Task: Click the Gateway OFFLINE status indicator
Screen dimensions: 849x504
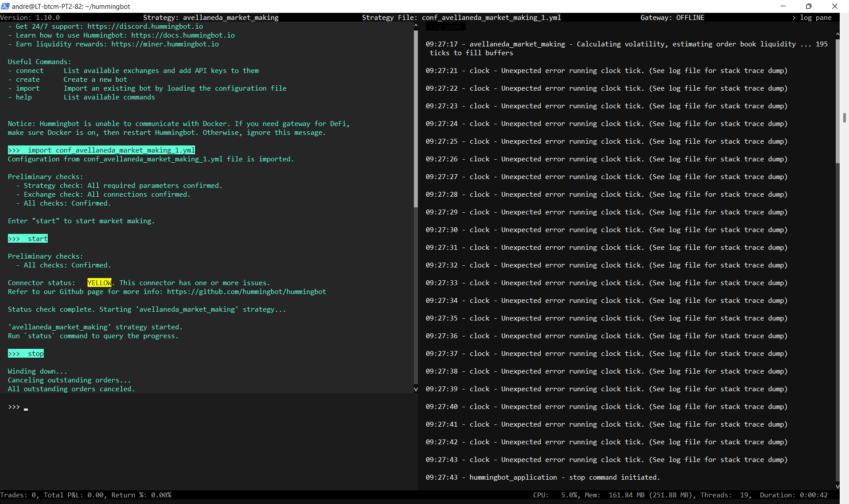Action: coord(672,17)
